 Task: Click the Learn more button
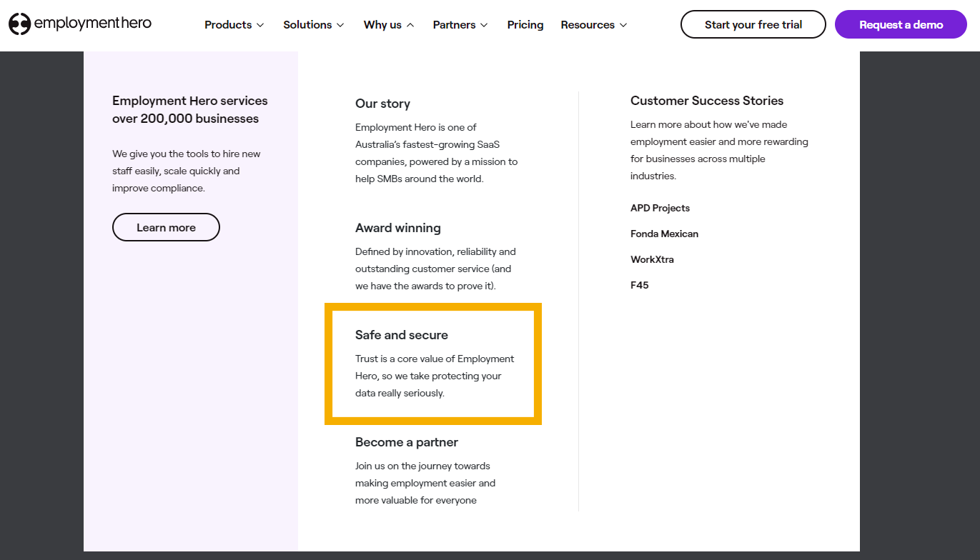coord(166,227)
